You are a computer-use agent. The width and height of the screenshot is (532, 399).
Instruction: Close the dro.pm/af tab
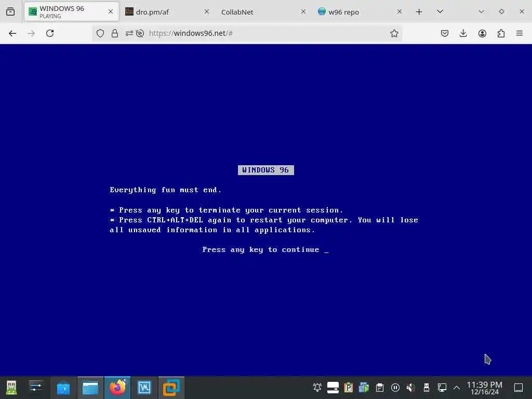207,11
